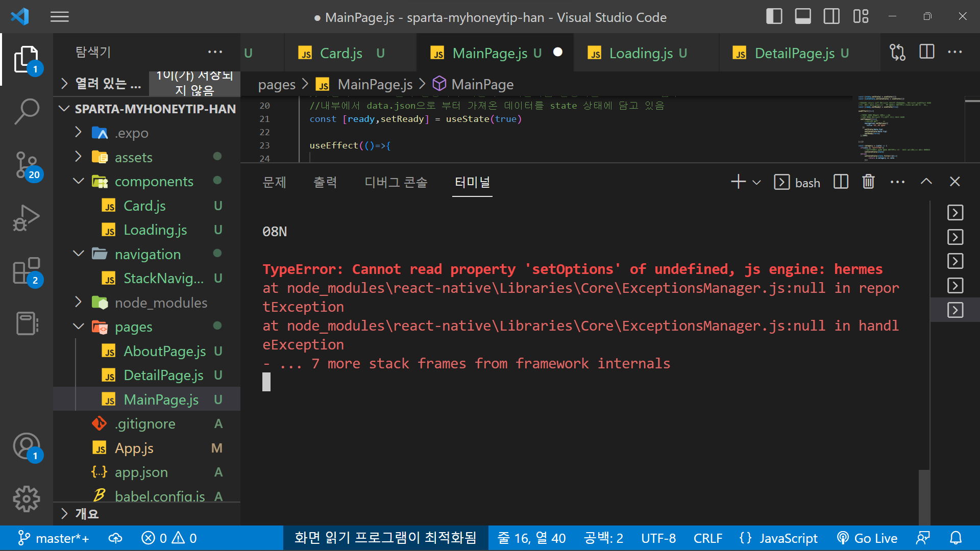The width and height of the screenshot is (980, 551).
Task: Open the Loading.js editor tab
Action: click(x=646, y=53)
